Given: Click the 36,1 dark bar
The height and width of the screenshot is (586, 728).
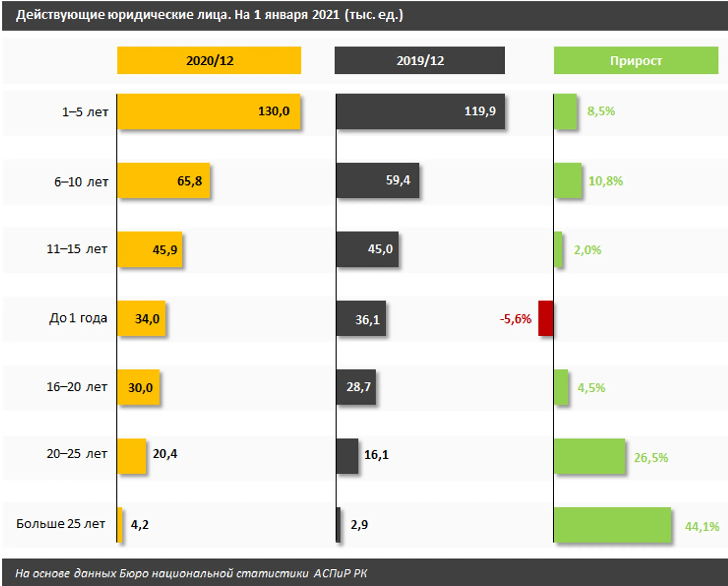Looking at the screenshot, I should tap(361, 318).
